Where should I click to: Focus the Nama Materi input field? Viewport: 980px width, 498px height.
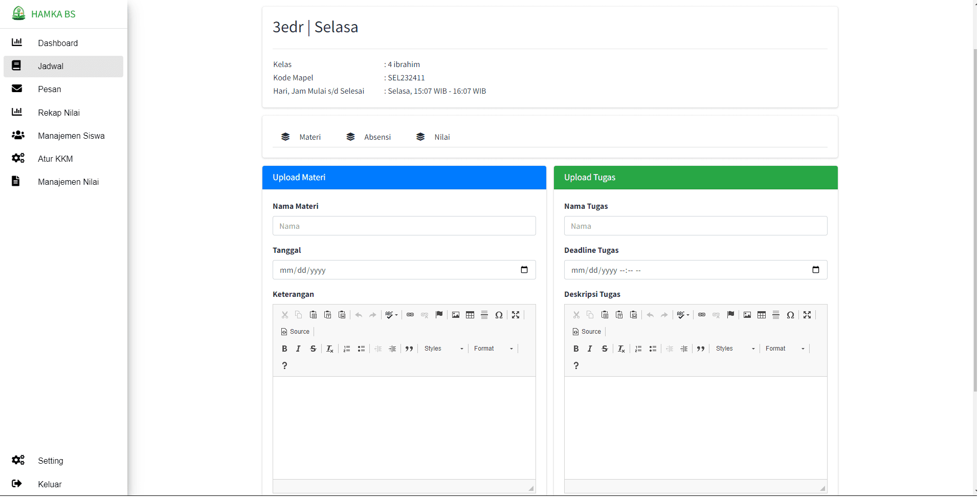click(x=404, y=226)
